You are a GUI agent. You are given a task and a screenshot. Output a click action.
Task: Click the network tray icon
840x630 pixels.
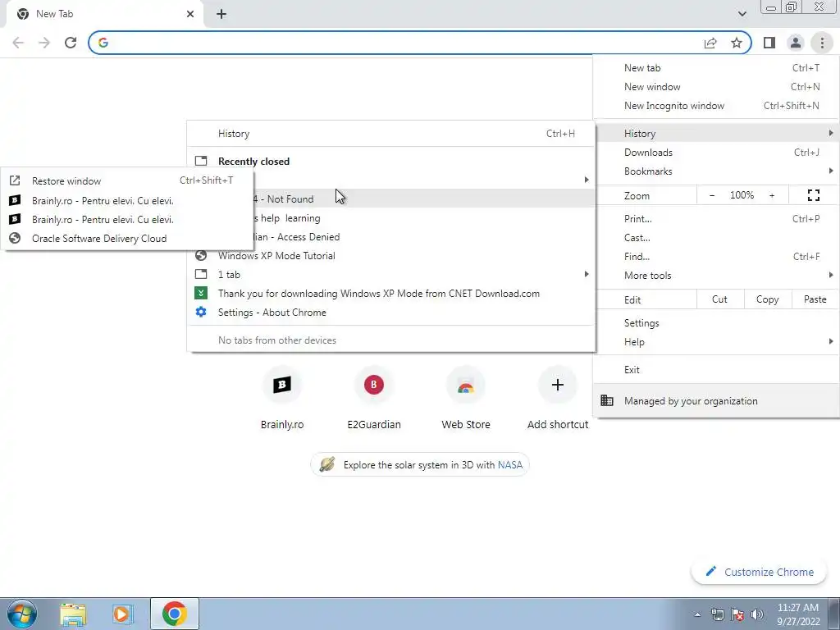coord(717,614)
